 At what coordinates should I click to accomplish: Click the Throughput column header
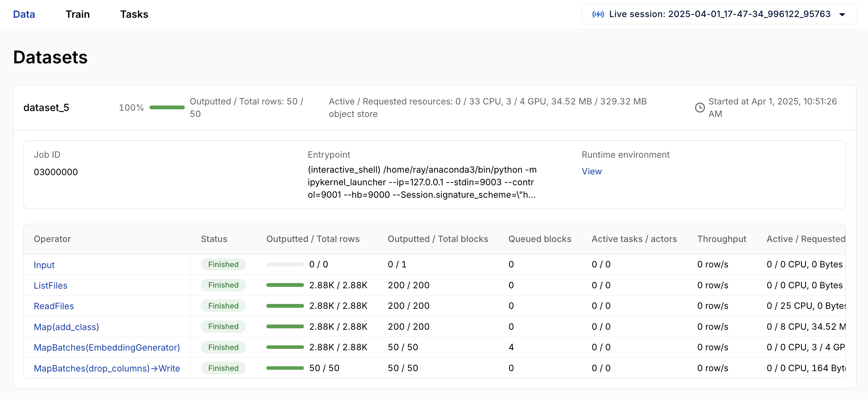(722, 239)
